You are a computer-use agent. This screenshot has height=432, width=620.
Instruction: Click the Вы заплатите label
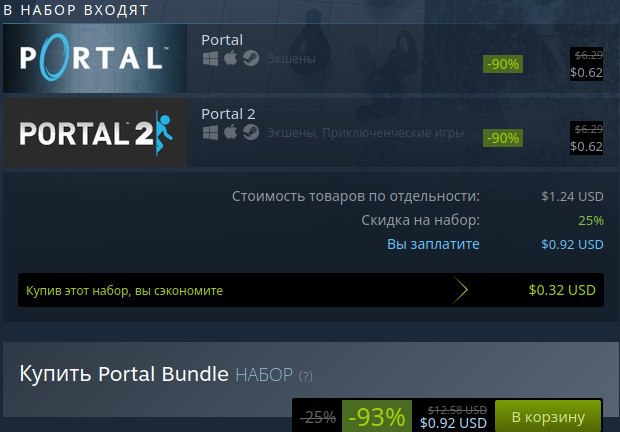pyautogui.click(x=433, y=244)
